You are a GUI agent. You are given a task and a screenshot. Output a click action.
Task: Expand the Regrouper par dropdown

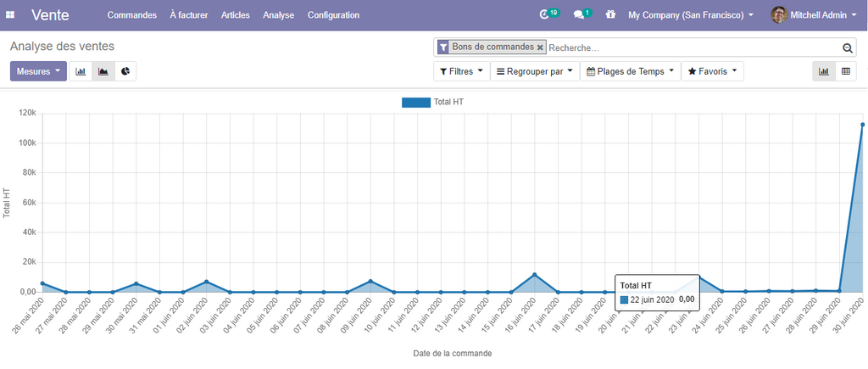coord(534,71)
